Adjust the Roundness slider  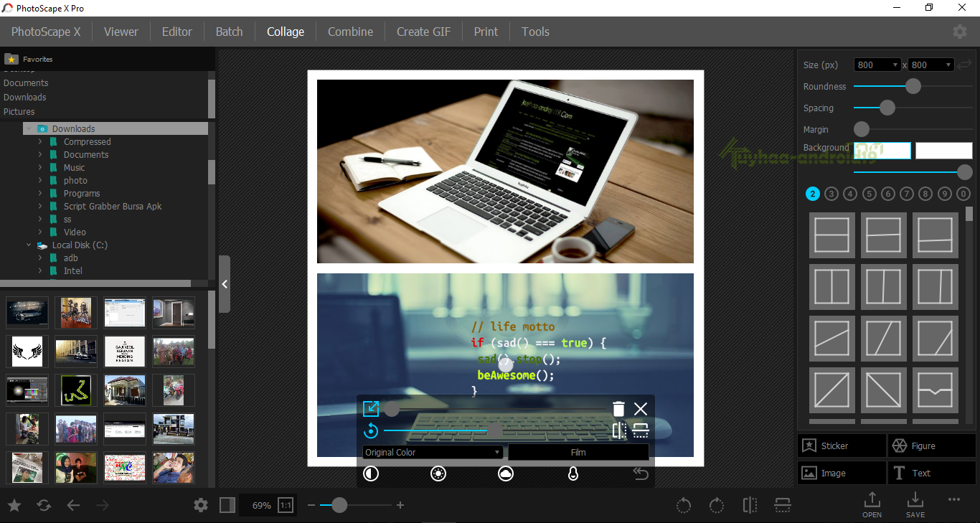[x=913, y=86]
